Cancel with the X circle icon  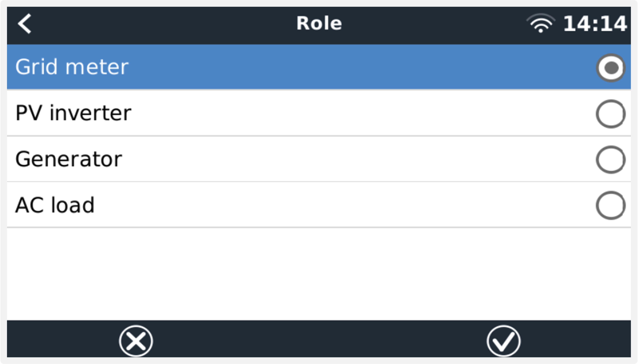coord(136,341)
